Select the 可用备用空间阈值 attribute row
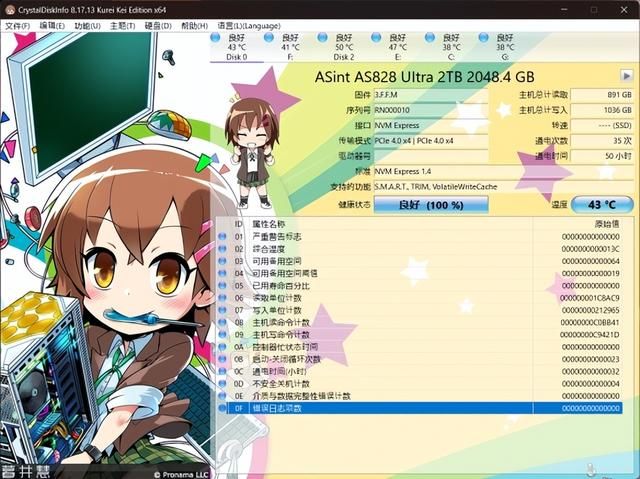The height and width of the screenshot is (479, 640). [420, 273]
